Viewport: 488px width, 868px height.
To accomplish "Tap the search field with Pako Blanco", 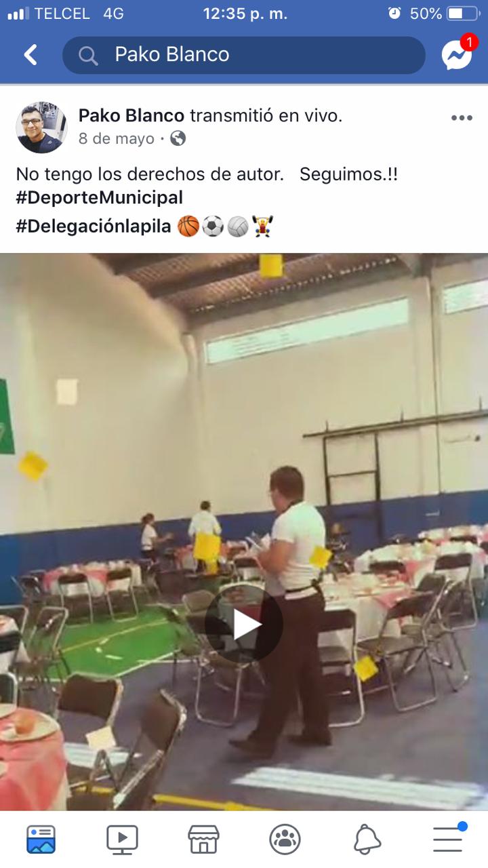I will click(x=244, y=55).
